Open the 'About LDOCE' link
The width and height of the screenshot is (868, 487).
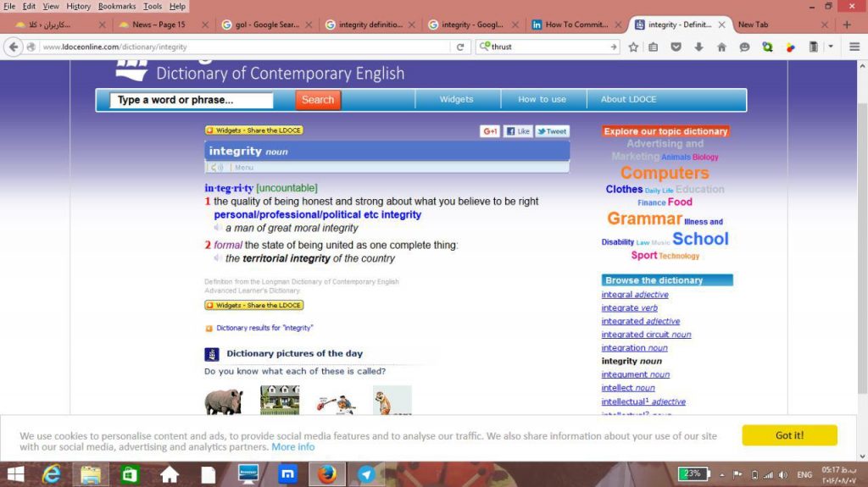click(x=628, y=99)
